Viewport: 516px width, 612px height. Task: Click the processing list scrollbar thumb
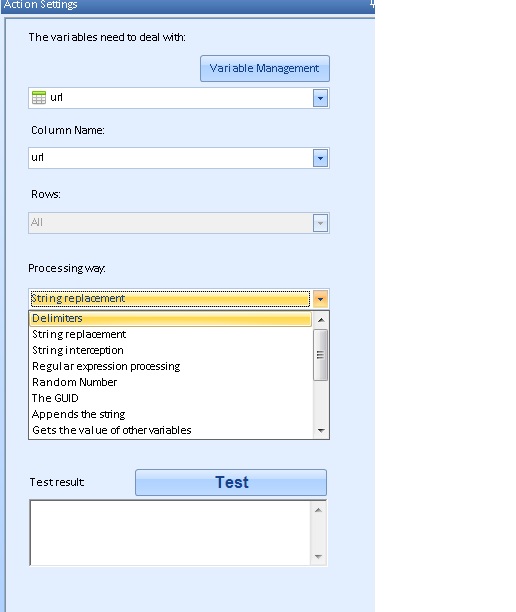pos(320,355)
